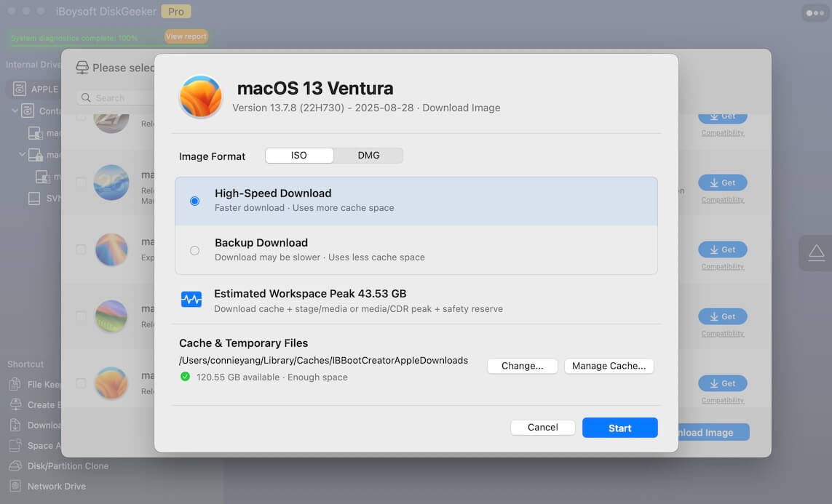Click the macOS 13 Ventura logo icon
Viewport: 832px width, 504px height.
click(x=201, y=97)
